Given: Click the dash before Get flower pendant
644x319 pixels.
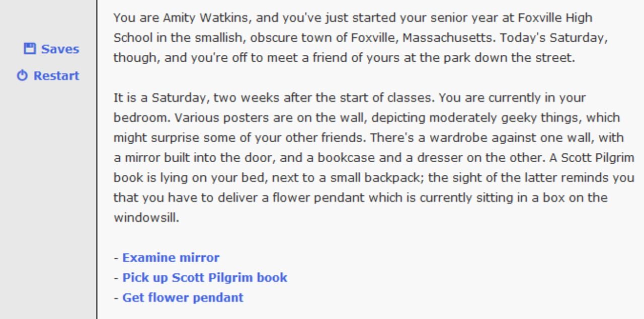Looking at the screenshot, I should coord(116,298).
